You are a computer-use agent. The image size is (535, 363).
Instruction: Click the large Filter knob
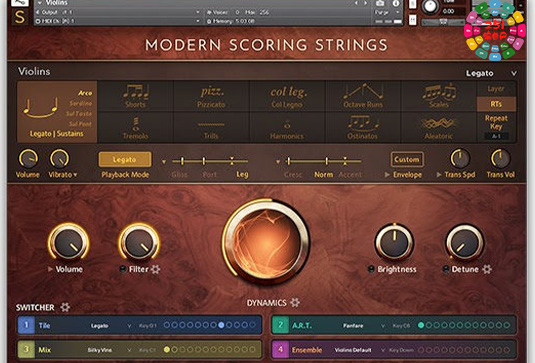(x=139, y=243)
